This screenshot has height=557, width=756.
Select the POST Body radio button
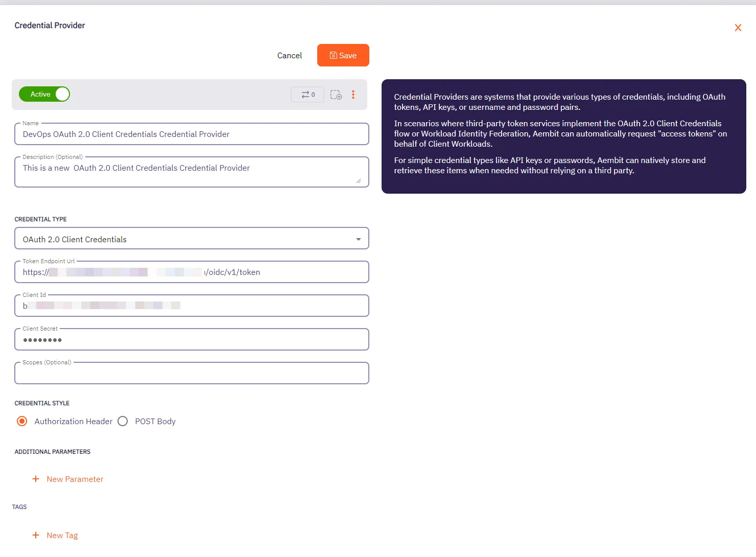(123, 421)
